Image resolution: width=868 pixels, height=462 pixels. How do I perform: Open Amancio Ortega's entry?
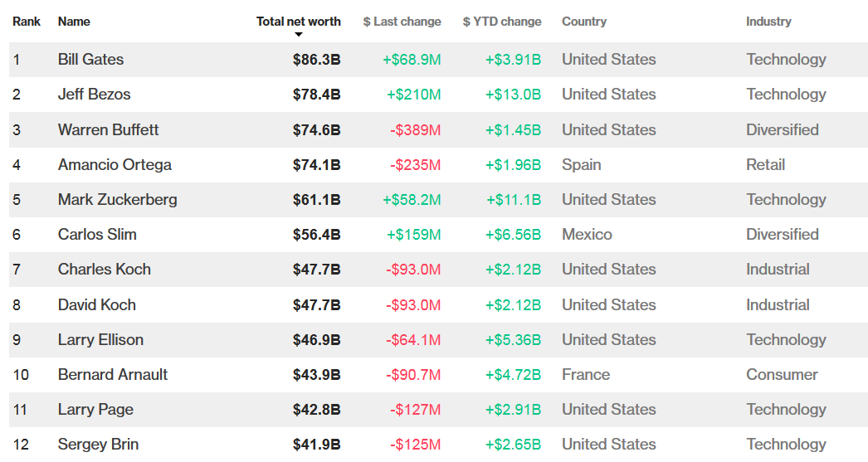(x=115, y=165)
